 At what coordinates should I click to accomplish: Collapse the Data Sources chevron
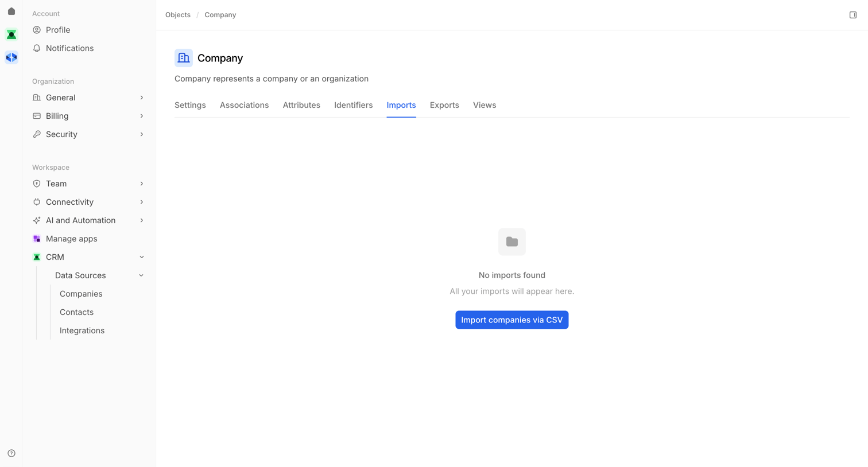click(141, 275)
